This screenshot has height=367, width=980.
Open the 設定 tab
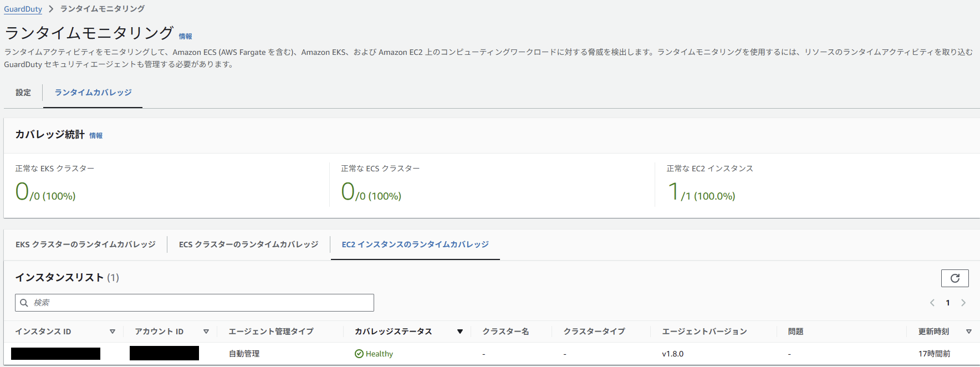coord(23,93)
